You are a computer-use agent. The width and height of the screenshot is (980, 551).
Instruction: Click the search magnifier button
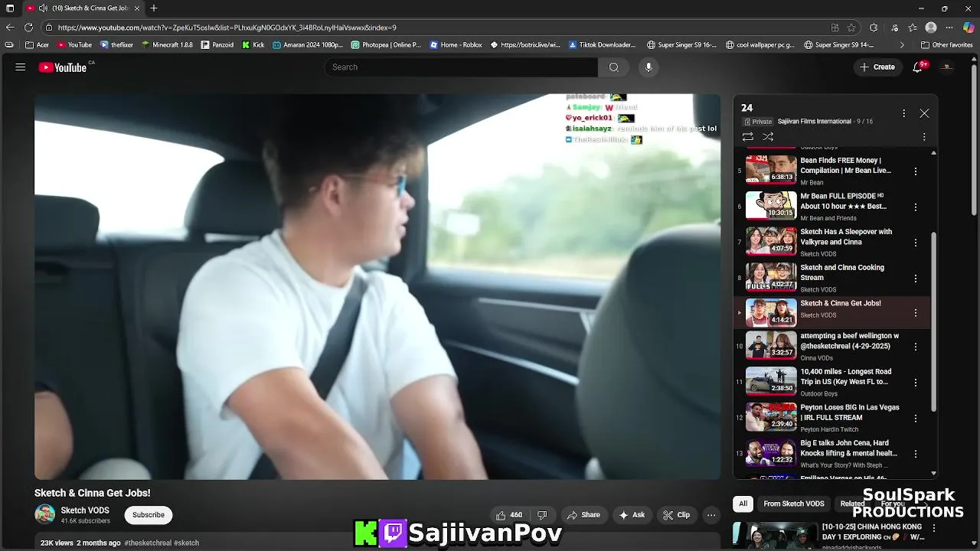(x=613, y=67)
